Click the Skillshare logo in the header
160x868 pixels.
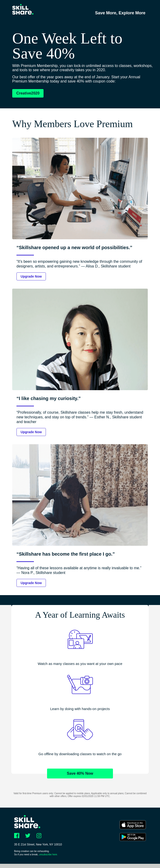pyautogui.click(x=23, y=10)
